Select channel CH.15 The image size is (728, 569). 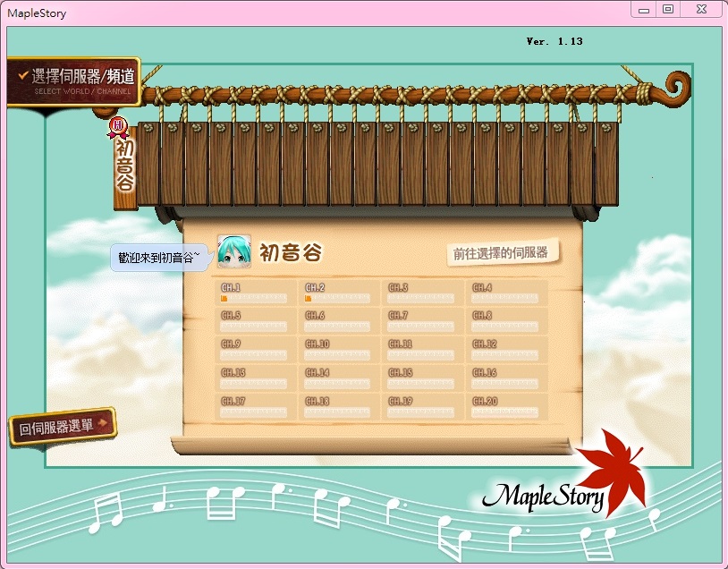[x=422, y=378]
